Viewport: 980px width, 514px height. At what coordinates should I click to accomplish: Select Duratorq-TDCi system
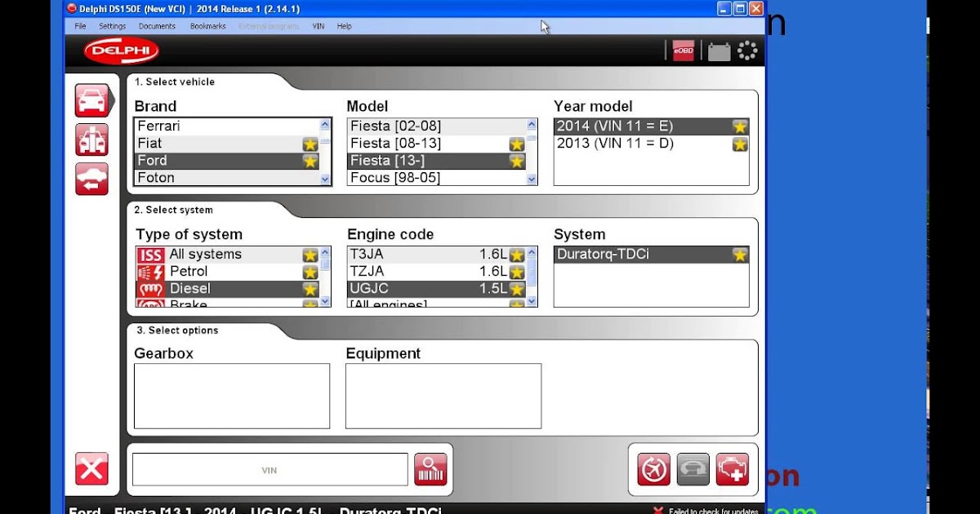[651, 255]
